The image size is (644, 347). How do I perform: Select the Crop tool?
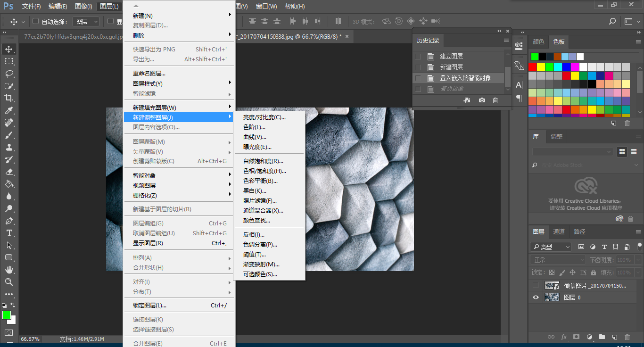click(9, 98)
